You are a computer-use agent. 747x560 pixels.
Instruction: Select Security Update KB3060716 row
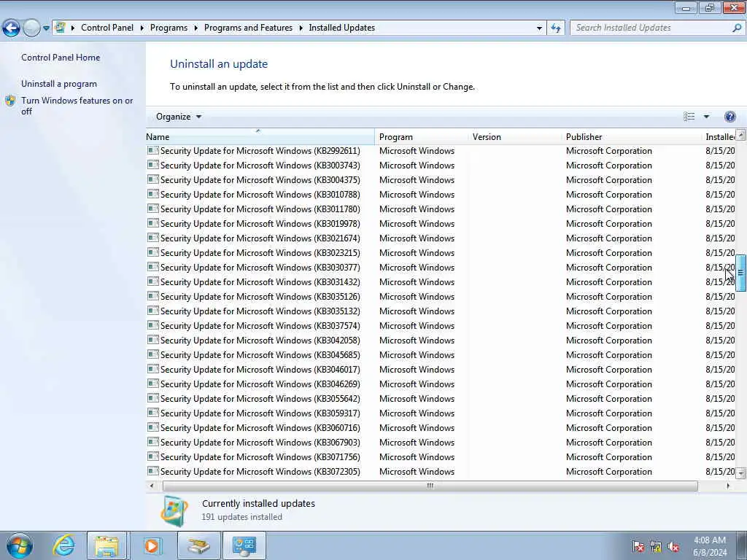coord(441,427)
